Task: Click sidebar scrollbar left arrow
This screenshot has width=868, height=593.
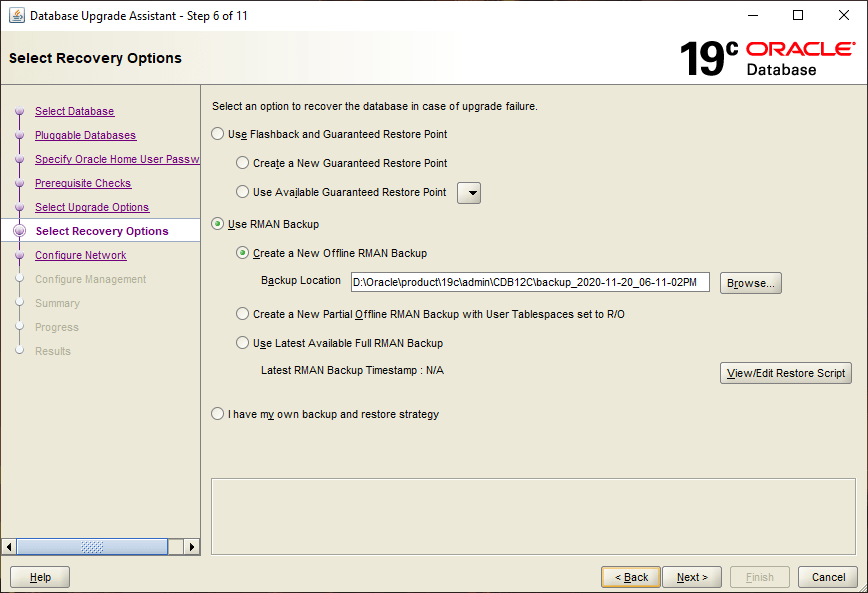Action: [x=8, y=547]
